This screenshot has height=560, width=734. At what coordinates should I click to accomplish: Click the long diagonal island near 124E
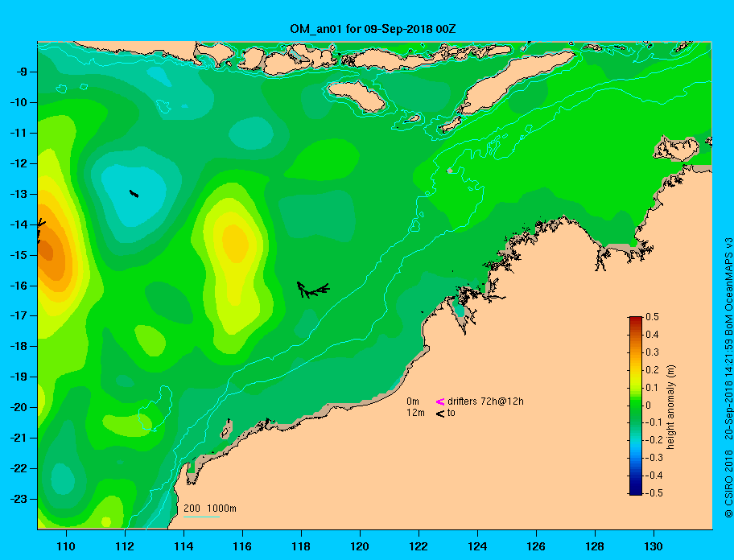(515, 82)
